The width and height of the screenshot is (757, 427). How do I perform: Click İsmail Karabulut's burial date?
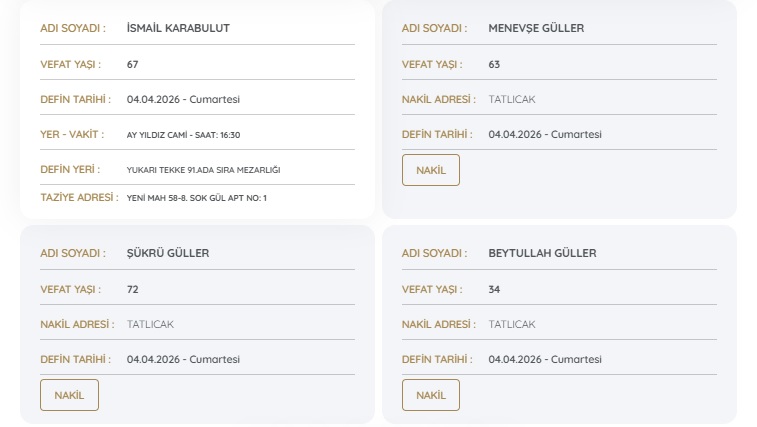pos(183,99)
